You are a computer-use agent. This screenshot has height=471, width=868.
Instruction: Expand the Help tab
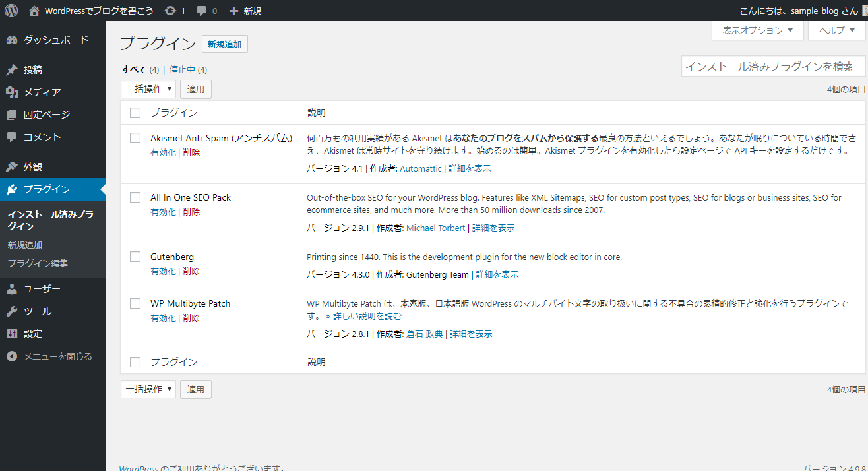tap(836, 30)
